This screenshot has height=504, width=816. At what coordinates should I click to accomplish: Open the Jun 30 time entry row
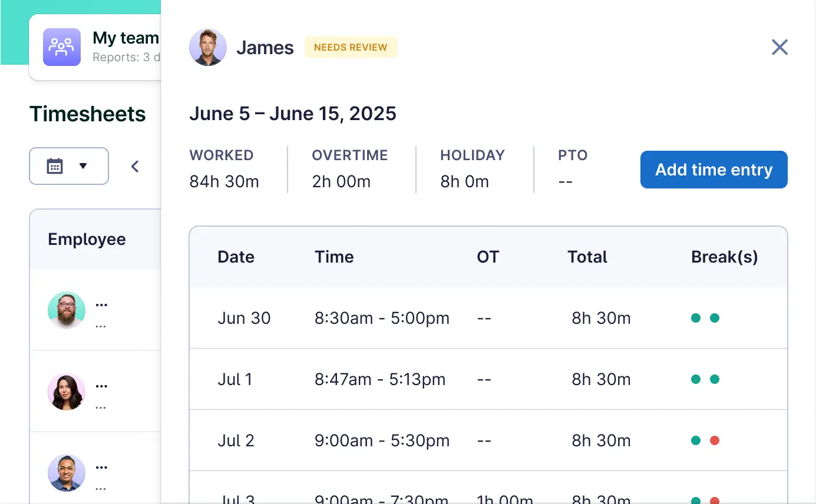[244, 318]
